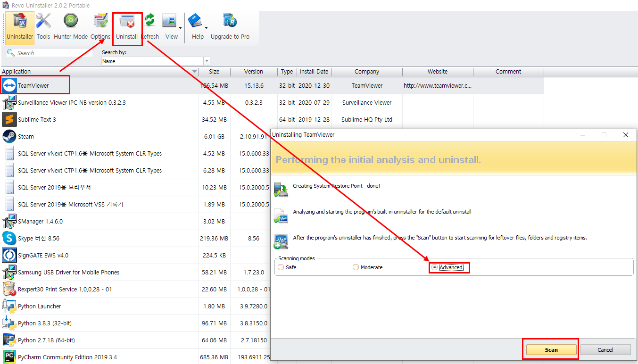This screenshot has width=638, height=364.
Task: Click PyCharm size 685.36 MB
Action: [x=214, y=357]
